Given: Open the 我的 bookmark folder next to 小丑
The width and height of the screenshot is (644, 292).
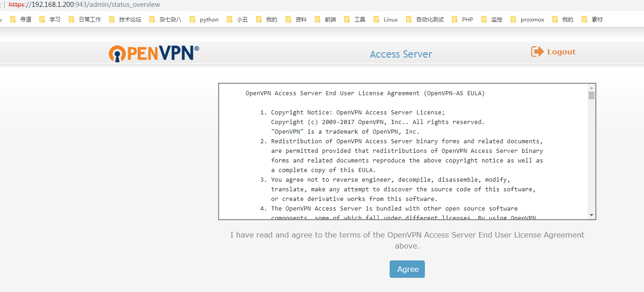Looking at the screenshot, I should click(x=267, y=20).
